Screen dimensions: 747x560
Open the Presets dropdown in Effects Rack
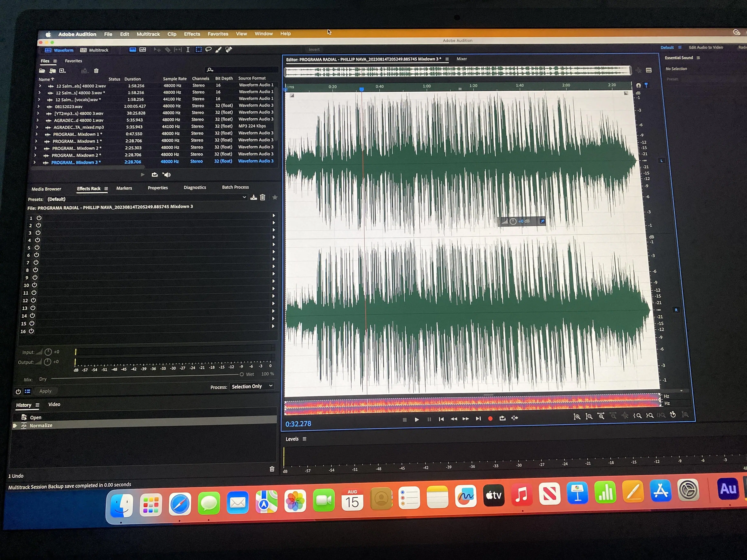[x=244, y=198]
